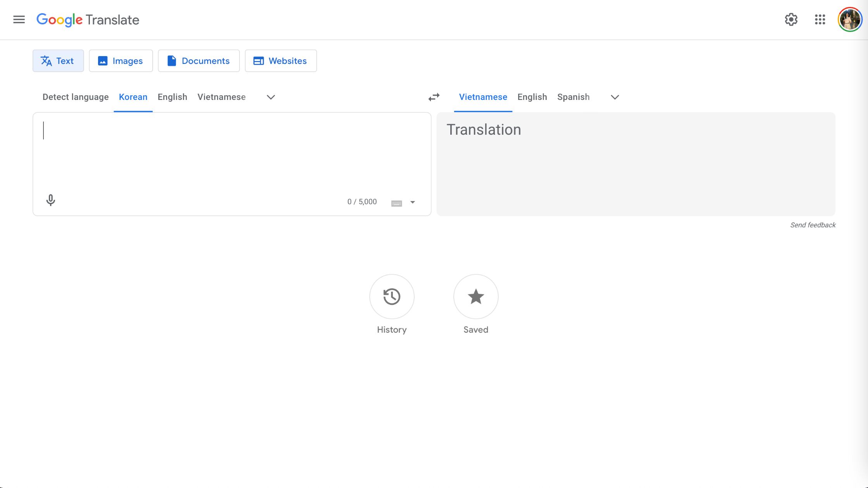The image size is (868, 488).
Task: Select Vietnamese as target language
Action: coord(483,97)
